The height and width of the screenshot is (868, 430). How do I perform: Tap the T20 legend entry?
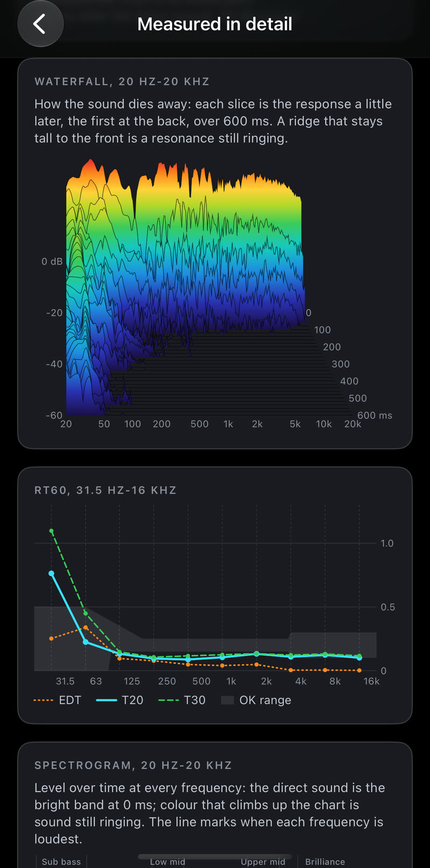click(120, 700)
